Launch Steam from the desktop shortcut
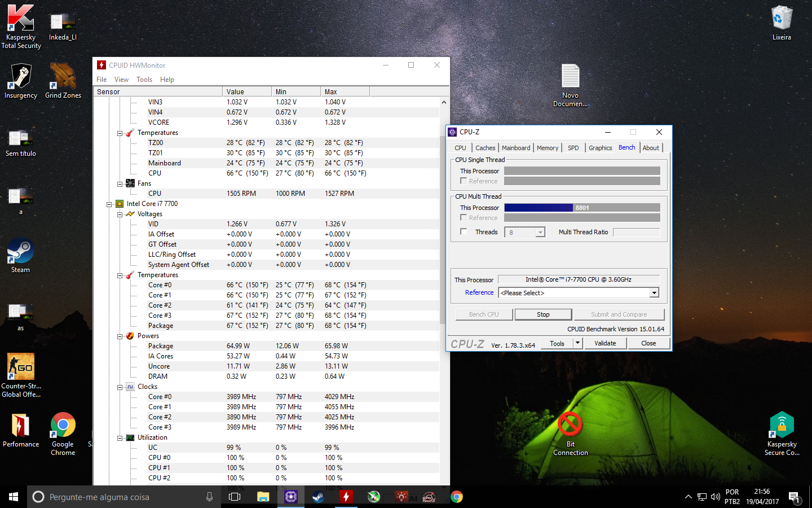The image size is (812, 508). click(21, 255)
